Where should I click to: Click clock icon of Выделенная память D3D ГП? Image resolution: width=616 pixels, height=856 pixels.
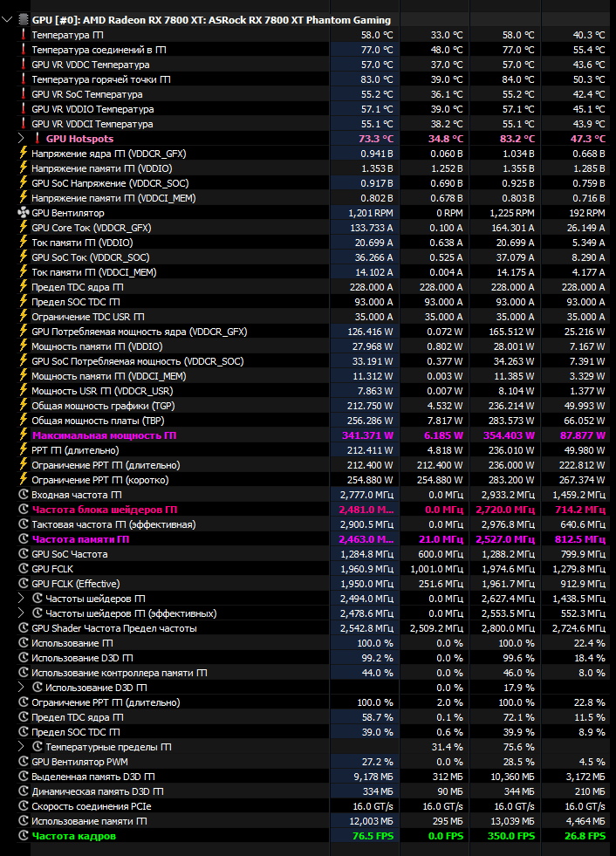point(24,777)
